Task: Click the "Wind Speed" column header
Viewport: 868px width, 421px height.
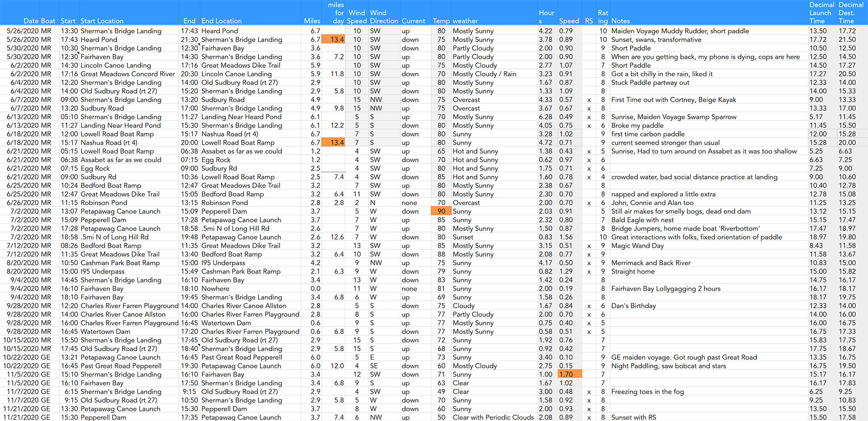Action: pos(357,17)
